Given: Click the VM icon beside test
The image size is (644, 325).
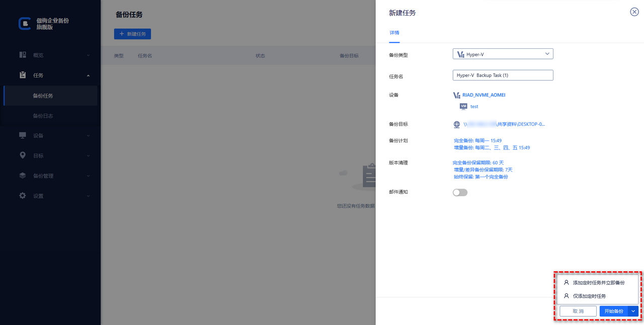Looking at the screenshot, I should coord(463,106).
